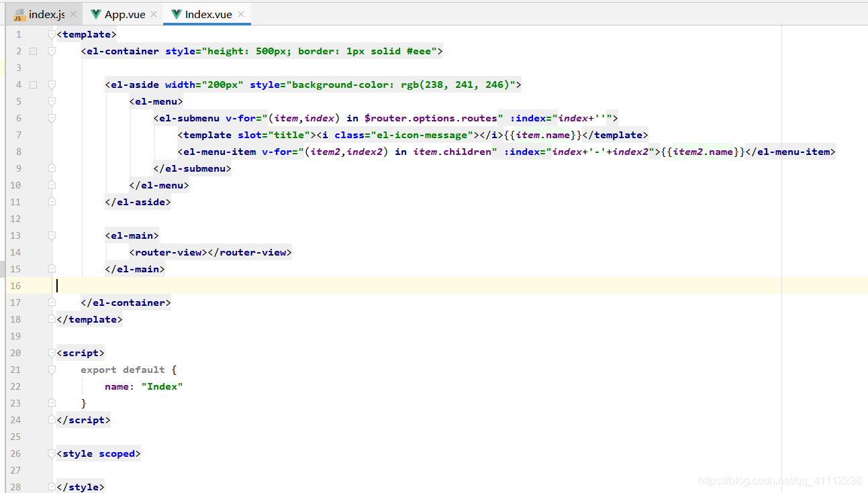
Task: Click fold end marker for closing el-main
Action: [x=52, y=269]
